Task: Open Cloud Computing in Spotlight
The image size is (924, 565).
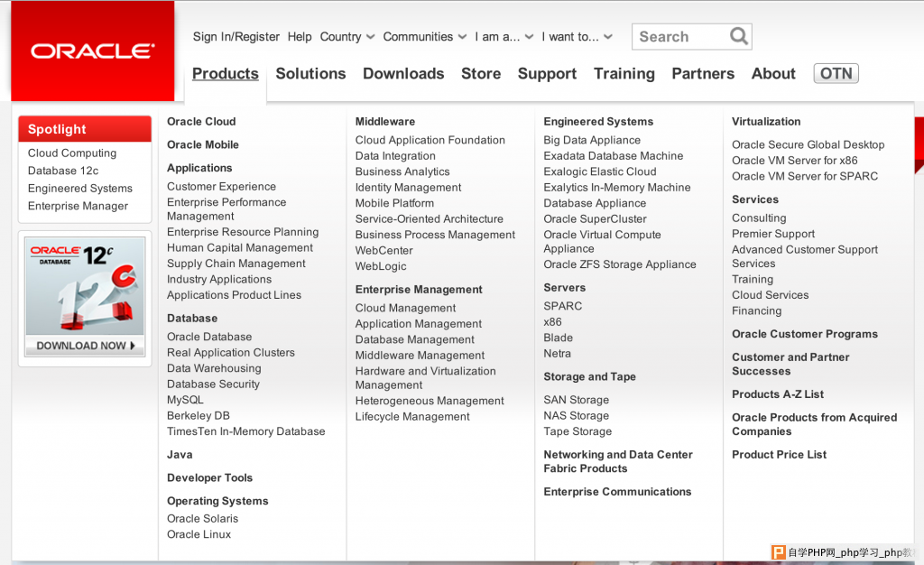Action: [72, 153]
